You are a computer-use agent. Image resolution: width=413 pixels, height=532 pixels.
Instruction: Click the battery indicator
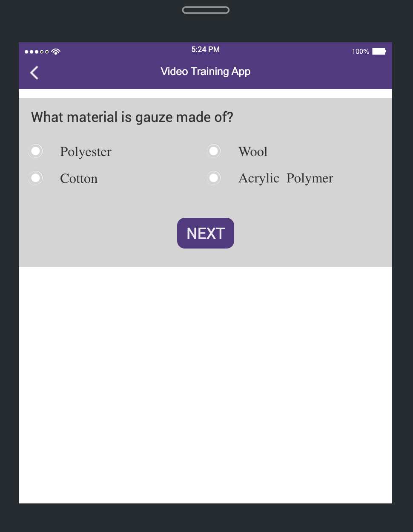(379, 51)
